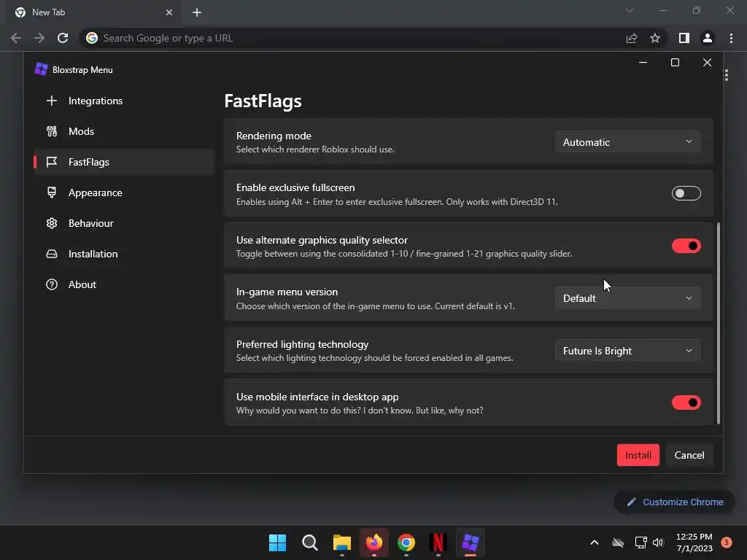Close the New Tab tab
The image size is (747, 560).
pyautogui.click(x=169, y=12)
